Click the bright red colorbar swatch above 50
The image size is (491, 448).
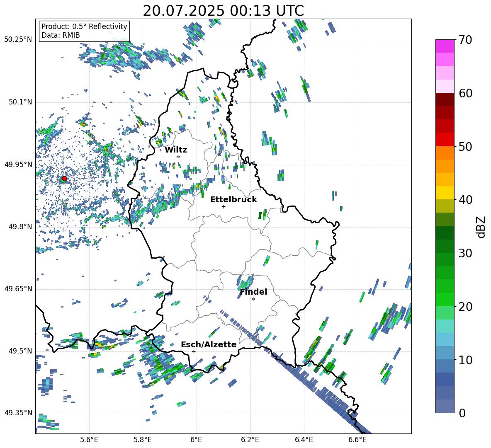[x=445, y=140]
